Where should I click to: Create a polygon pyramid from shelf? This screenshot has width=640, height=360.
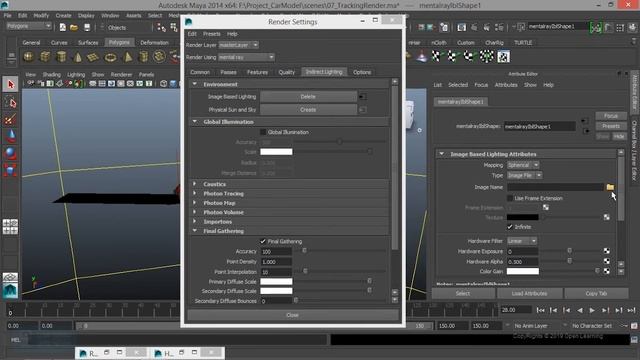point(127,56)
